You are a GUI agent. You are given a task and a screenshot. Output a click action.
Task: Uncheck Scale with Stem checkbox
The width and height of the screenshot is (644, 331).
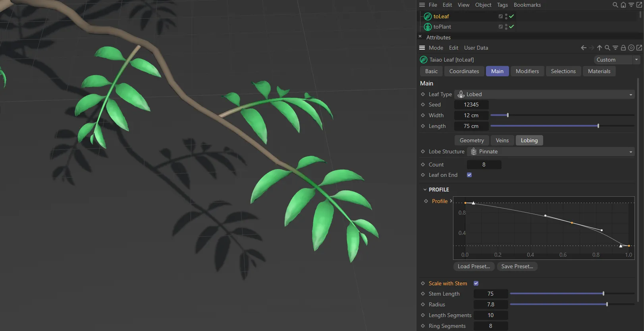coord(476,283)
